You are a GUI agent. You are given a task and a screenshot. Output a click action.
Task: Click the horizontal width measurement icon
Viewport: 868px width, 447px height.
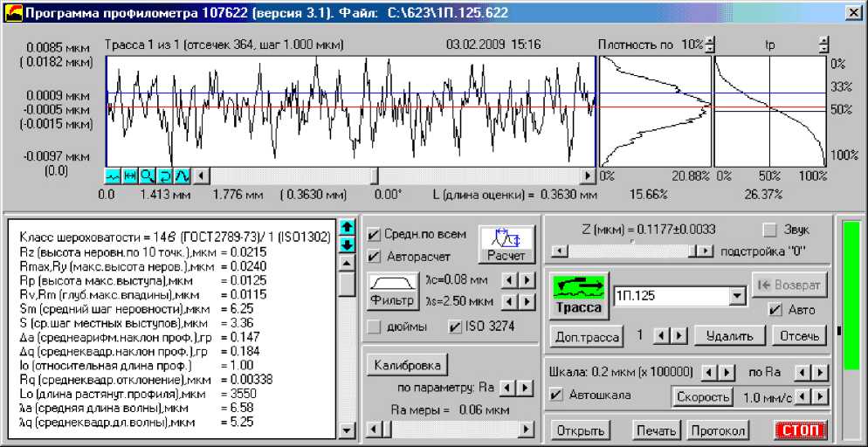130,175
